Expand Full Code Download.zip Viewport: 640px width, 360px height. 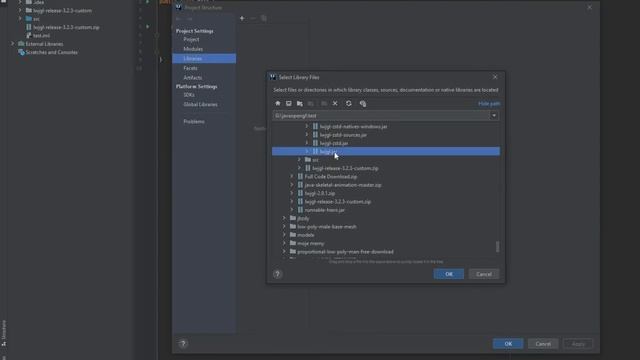pos(292,176)
